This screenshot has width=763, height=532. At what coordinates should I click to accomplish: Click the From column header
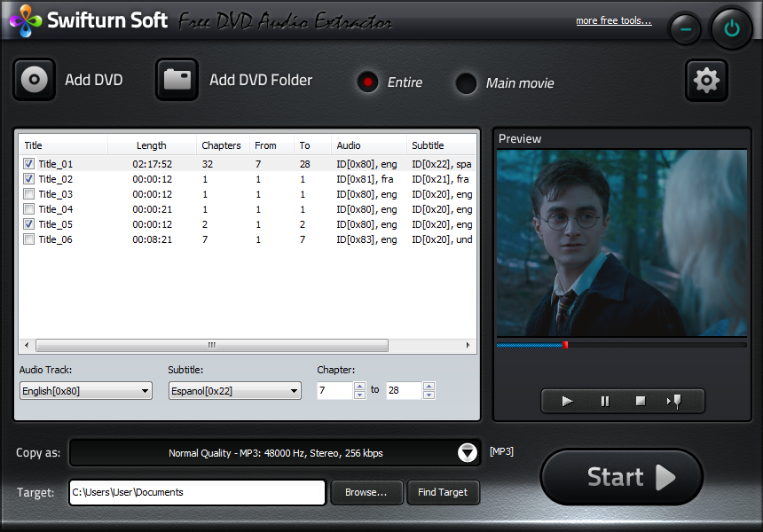[x=271, y=145]
